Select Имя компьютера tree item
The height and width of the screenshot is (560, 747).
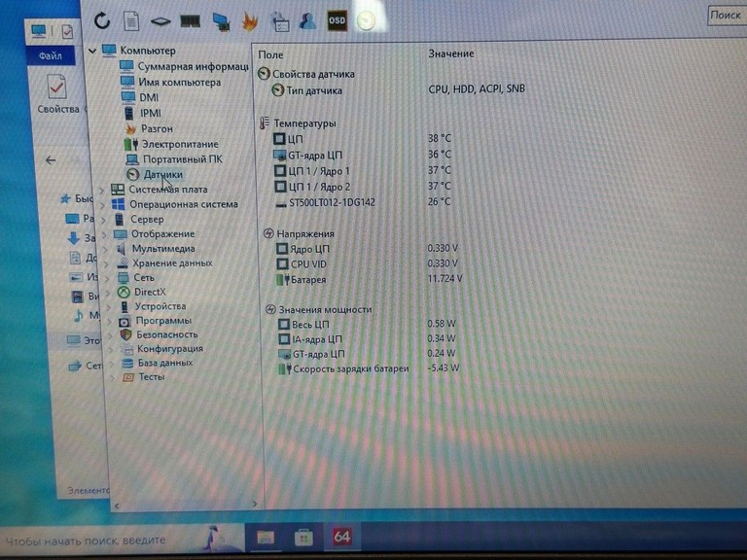170,82
